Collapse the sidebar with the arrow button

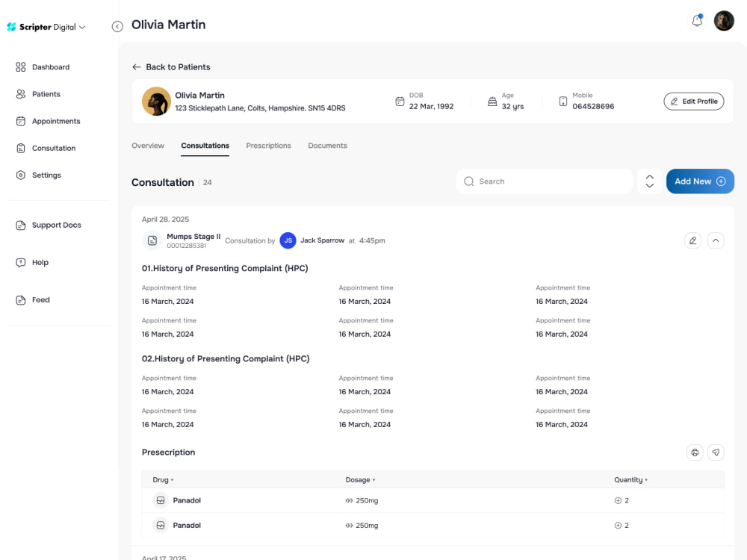point(117,27)
